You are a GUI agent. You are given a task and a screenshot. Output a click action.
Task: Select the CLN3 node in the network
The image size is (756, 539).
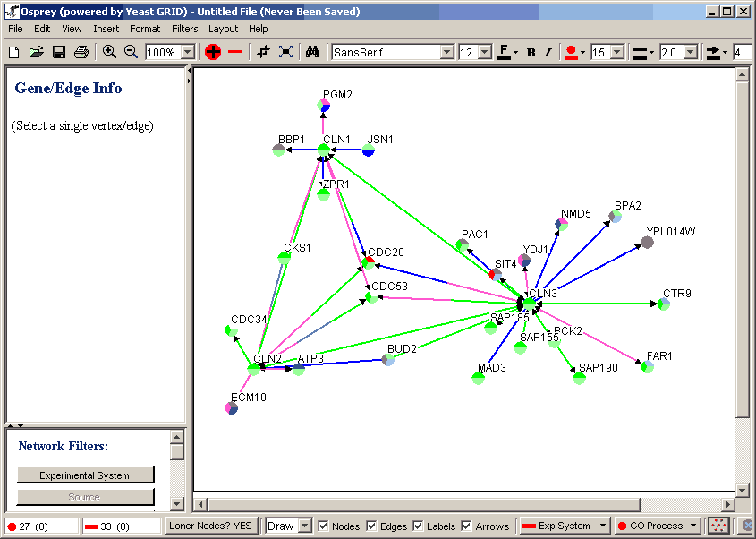coord(528,304)
